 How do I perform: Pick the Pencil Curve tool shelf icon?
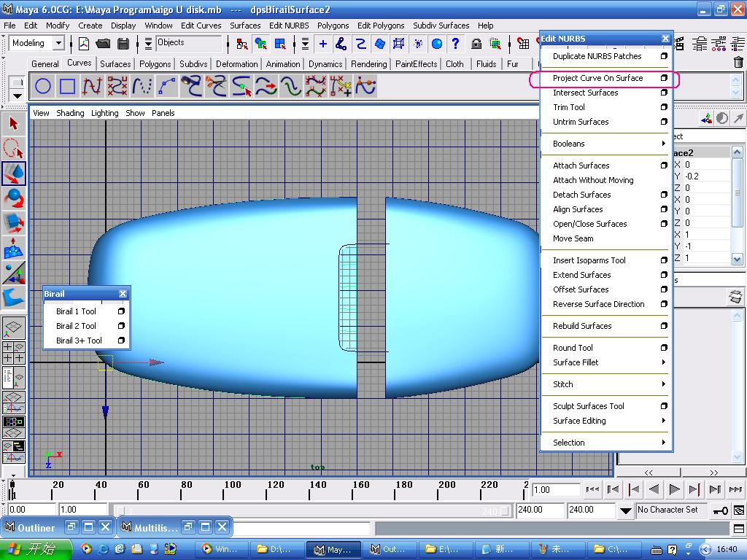pos(142,86)
